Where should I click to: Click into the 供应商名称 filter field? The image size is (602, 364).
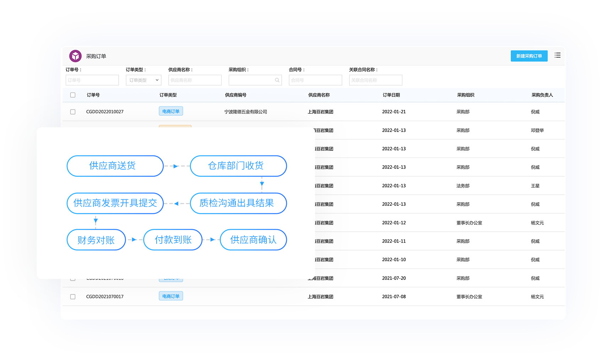point(195,80)
